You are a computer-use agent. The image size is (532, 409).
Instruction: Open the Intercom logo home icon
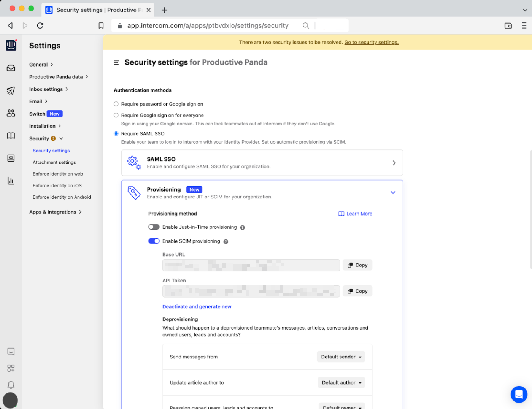point(11,45)
